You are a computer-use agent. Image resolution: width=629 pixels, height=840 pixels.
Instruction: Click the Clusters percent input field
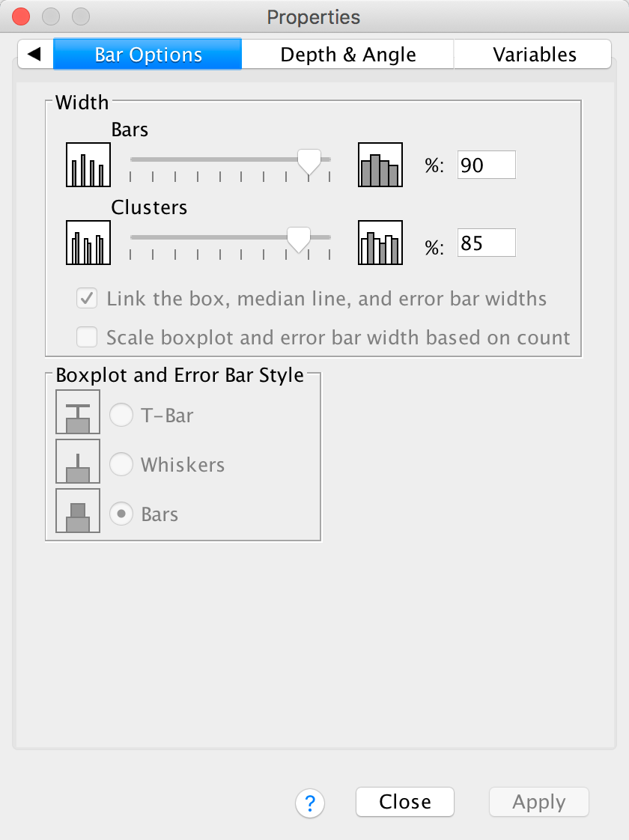486,243
